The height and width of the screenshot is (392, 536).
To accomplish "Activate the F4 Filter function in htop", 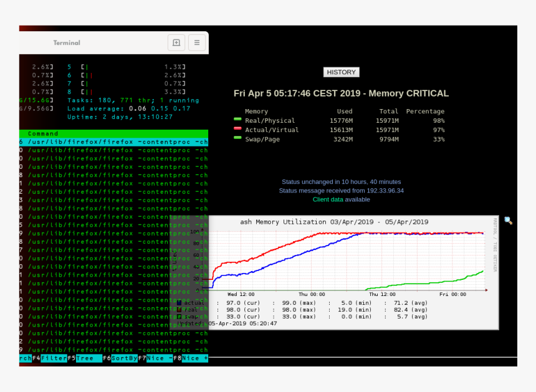I will coord(50,358).
